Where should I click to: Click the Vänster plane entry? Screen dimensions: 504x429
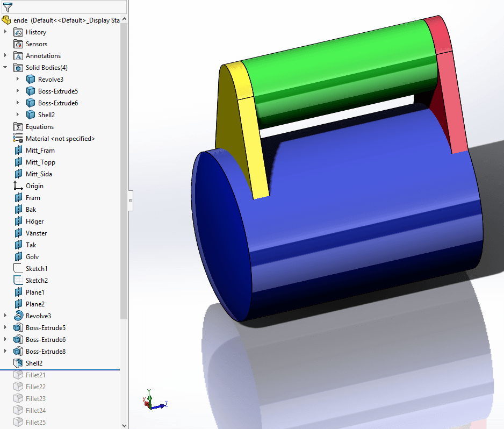pyautogui.click(x=36, y=233)
